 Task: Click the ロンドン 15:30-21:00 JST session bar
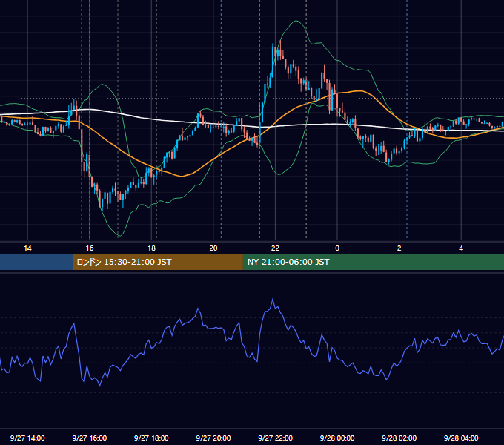(x=157, y=262)
